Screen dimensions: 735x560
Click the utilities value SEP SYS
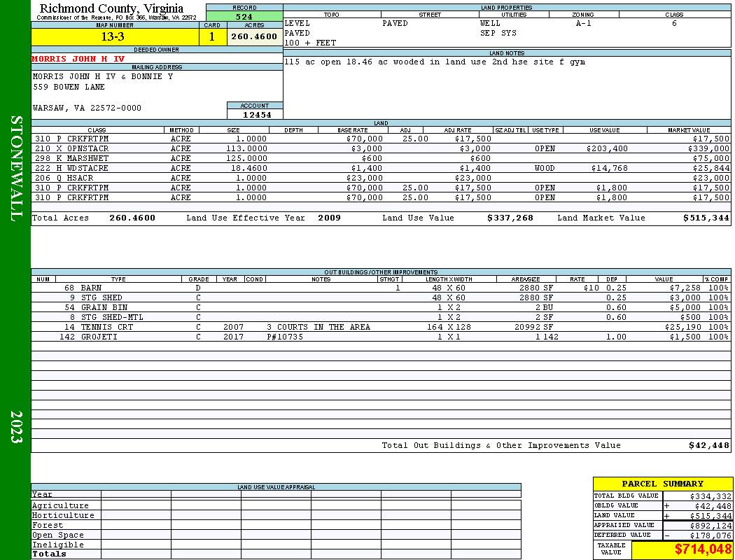coord(498,34)
